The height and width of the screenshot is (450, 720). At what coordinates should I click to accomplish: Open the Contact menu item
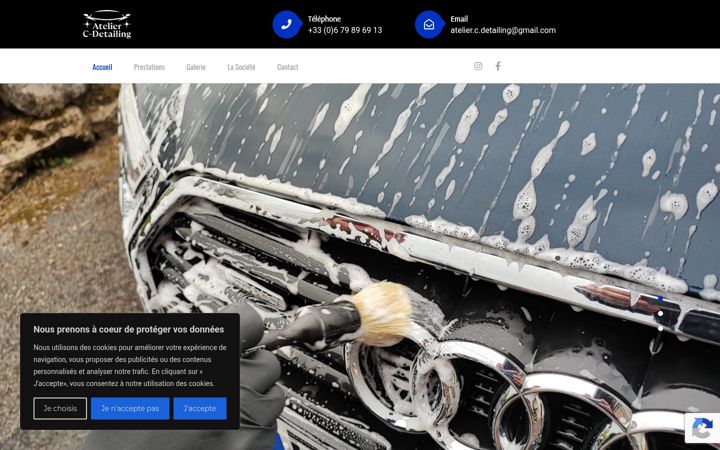(x=287, y=67)
